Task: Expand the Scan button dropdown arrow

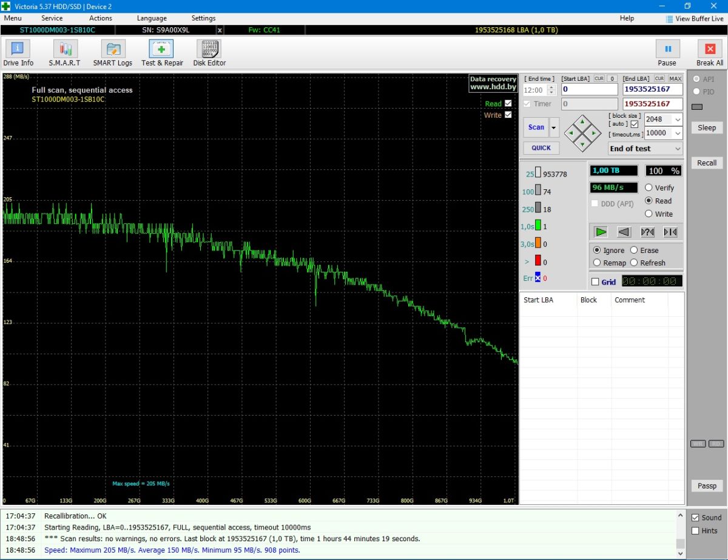Action: (x=554, y=127)
